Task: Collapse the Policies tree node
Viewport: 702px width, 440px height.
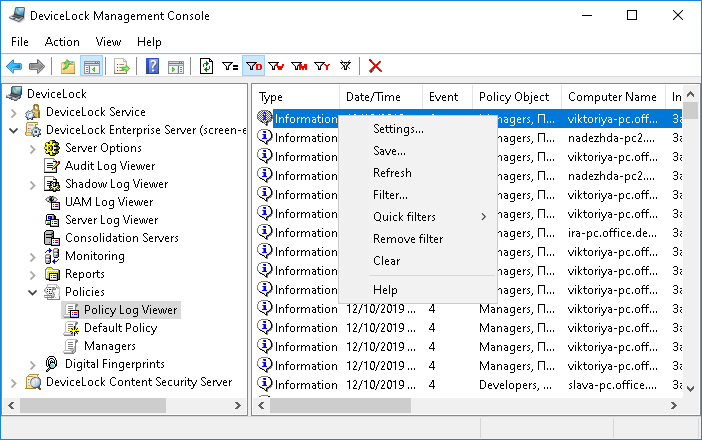Action: pos(33,292)
